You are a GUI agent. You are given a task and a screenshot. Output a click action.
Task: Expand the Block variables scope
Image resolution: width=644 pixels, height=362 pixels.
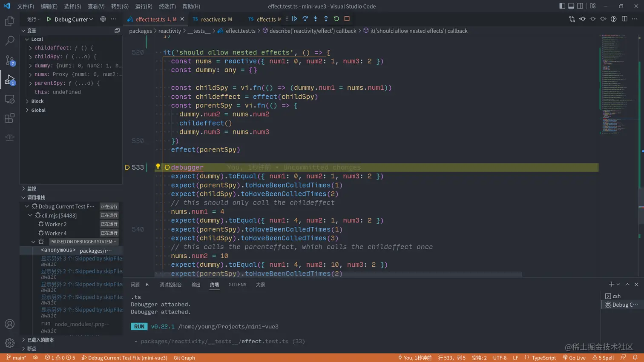click(27, 101)
